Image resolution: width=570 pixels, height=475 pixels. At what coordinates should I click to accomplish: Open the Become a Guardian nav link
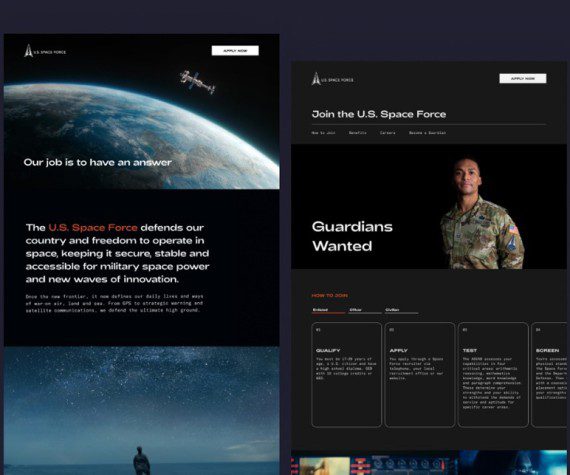point(427,133)
